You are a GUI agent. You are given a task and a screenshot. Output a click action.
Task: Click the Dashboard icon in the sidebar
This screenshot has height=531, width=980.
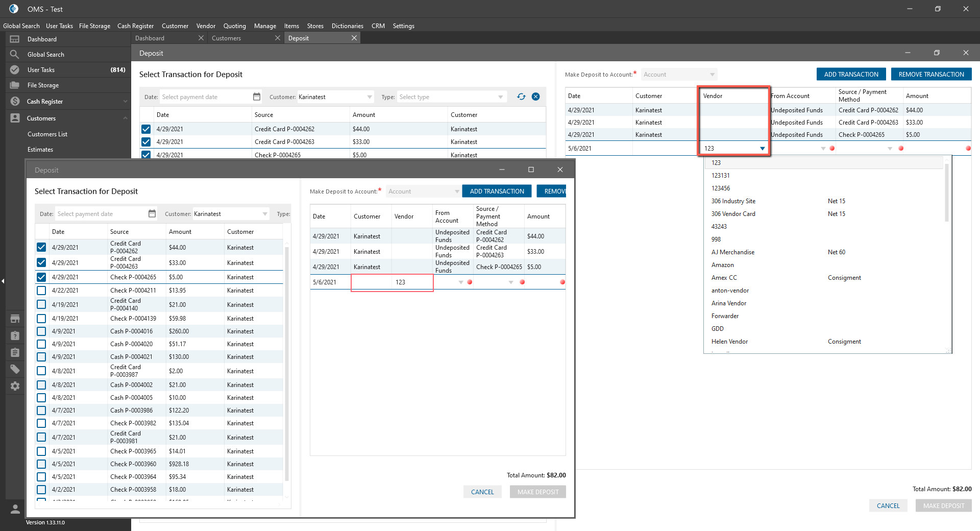point(15,39)
